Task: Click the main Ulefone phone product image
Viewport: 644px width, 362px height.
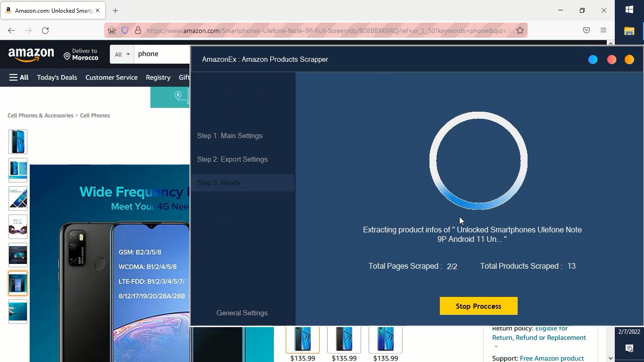Action: 110,263
